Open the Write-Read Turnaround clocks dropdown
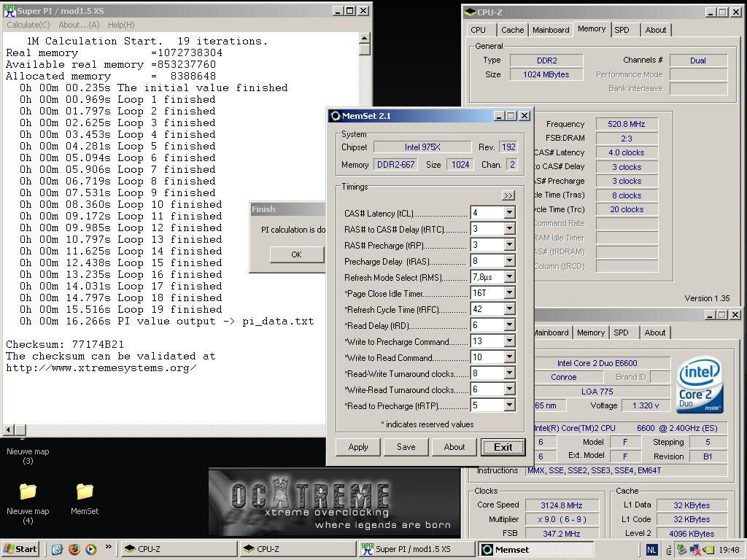The width and height of the screenshot is (747, 560). point(509,389)
